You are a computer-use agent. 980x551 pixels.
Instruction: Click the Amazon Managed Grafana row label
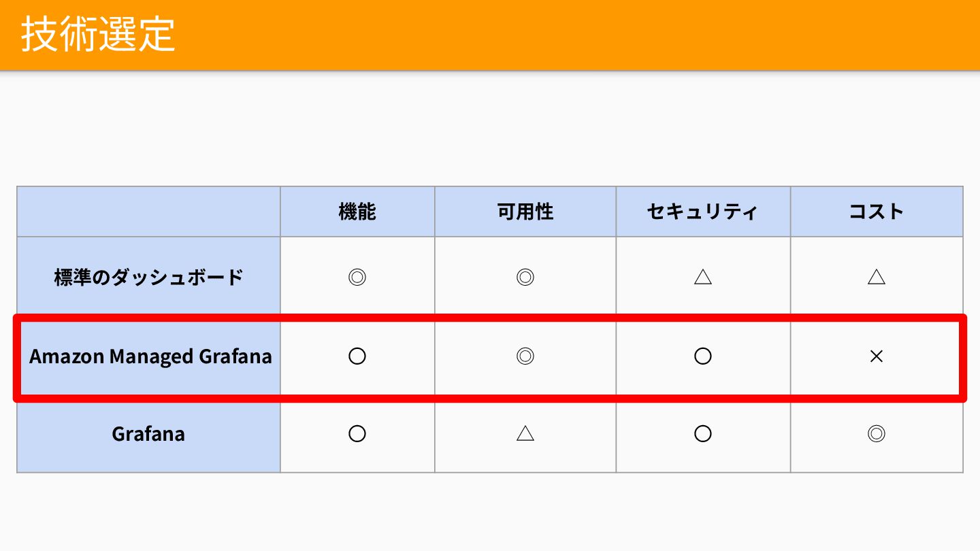pyautogui.click(x=150, y=356)
